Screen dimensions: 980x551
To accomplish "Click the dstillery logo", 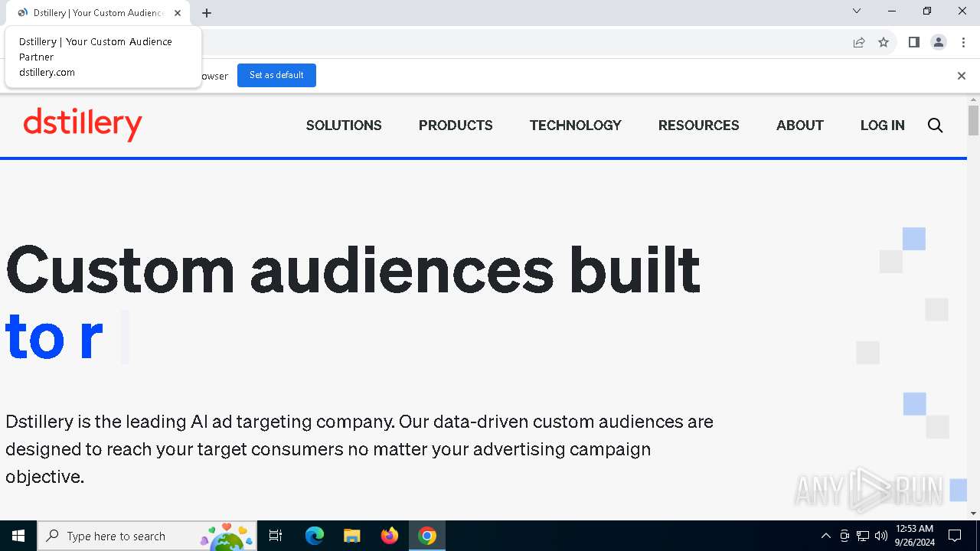I will coord(83,124).
